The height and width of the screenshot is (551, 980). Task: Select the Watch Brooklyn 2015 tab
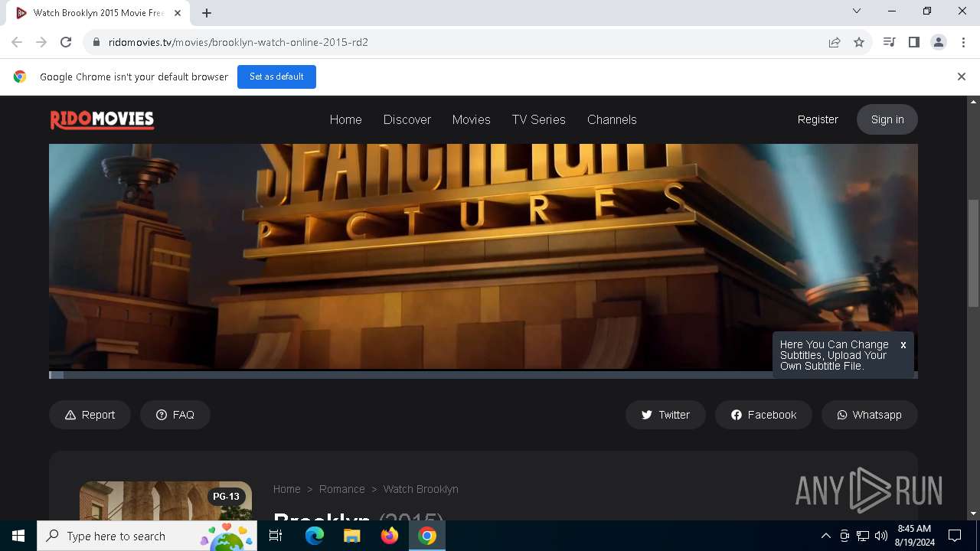tap(98, 13)
